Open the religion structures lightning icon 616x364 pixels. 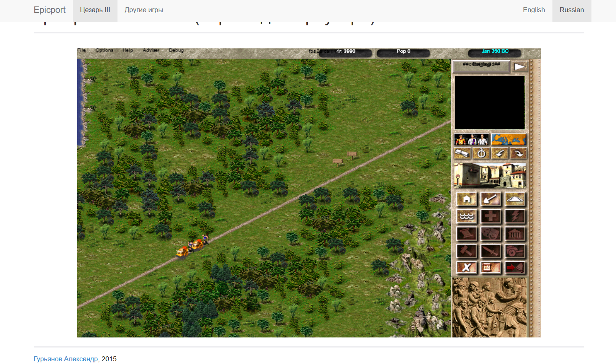pyautogui.click(x=515, y=216)
